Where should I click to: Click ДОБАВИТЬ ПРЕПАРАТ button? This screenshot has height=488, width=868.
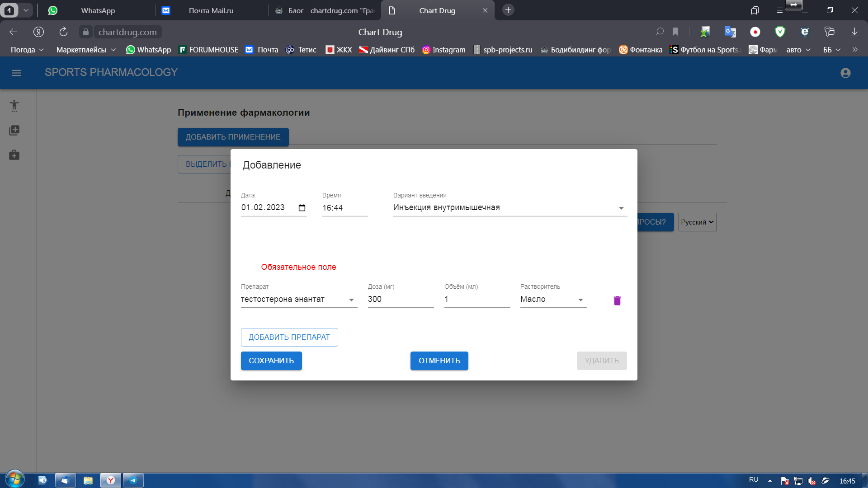pyautogui.click(x=289, y=337)
